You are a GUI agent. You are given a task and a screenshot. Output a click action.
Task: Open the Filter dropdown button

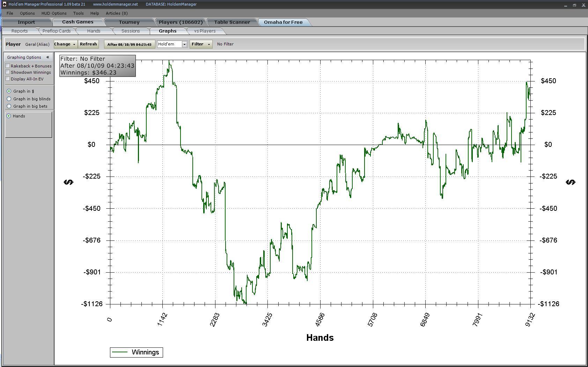tap(201, 44)
